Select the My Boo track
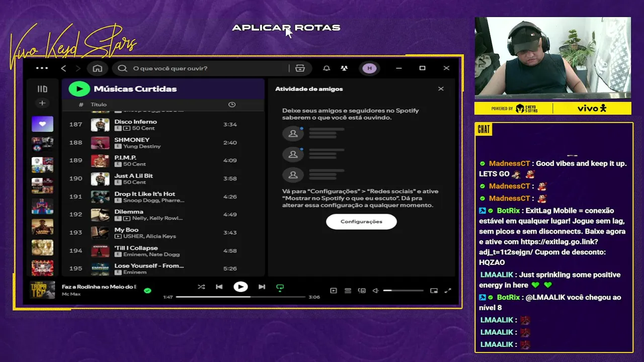This screenshot has width=644, height=362. pos(163,233)
